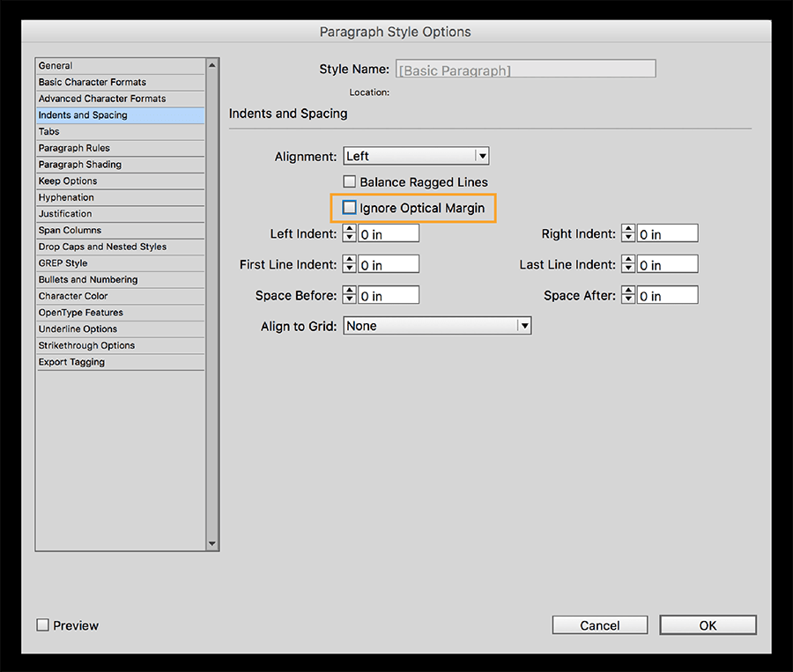Click inside the First Line Indent field
Screen dimensions: 793x672
coord(388,263)
